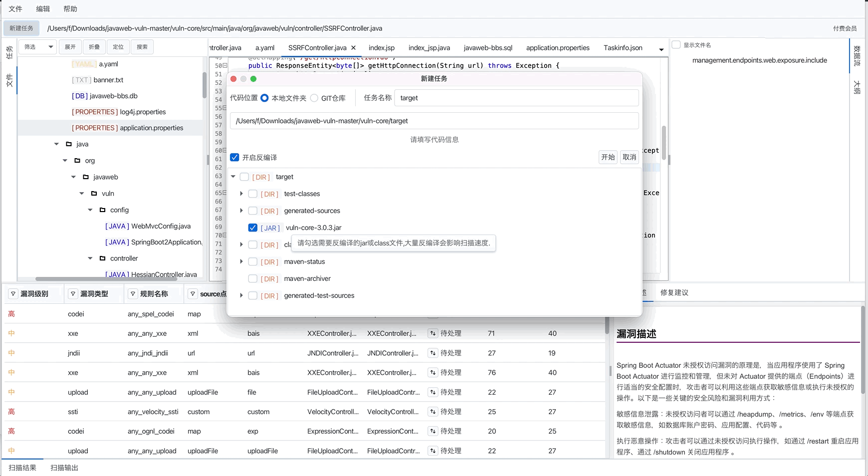
Task: Click the 开始 button in the dialog
Action: (x=608, y=157)
